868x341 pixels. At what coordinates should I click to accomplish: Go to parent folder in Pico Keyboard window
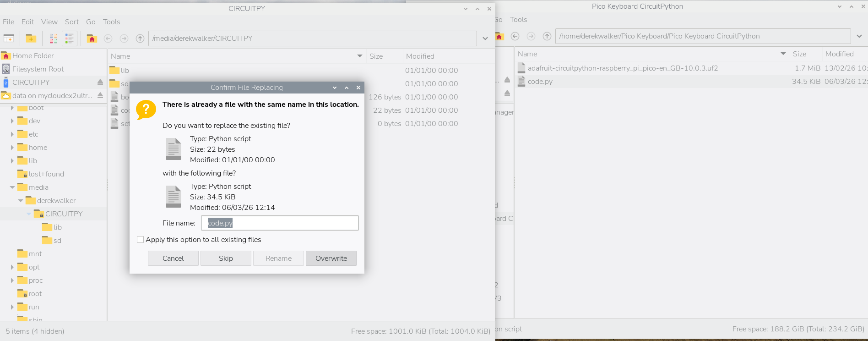click(547, 36)
